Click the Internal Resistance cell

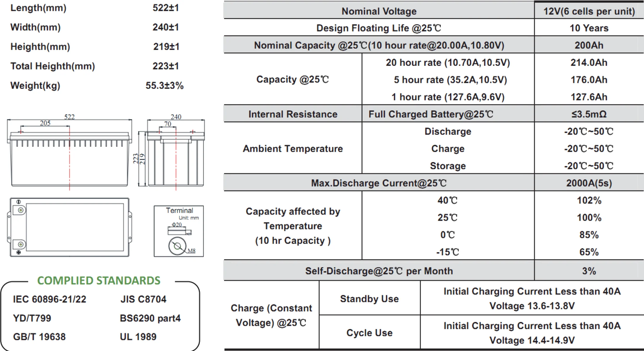[293, 114]
